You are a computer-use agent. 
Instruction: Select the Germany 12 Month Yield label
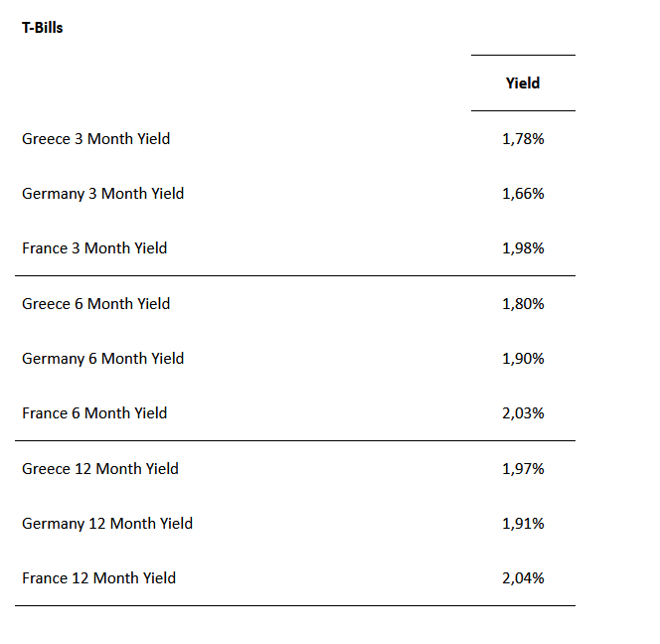107,524
